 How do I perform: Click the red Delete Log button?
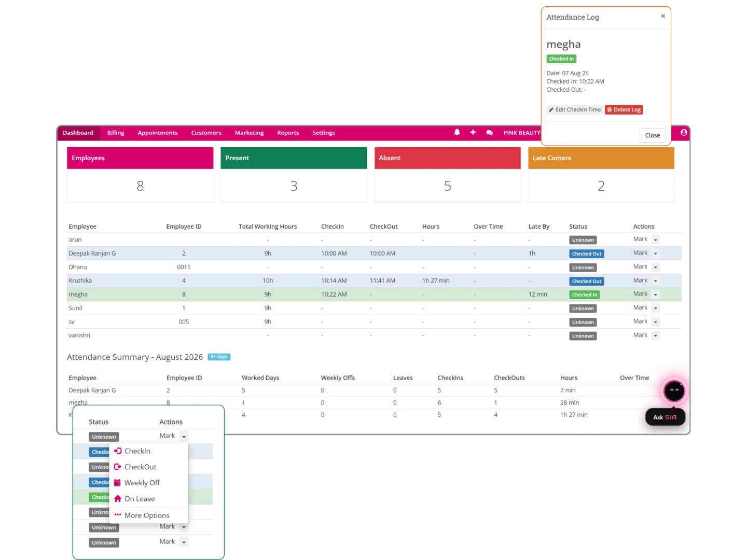click(x=624, y=109)
